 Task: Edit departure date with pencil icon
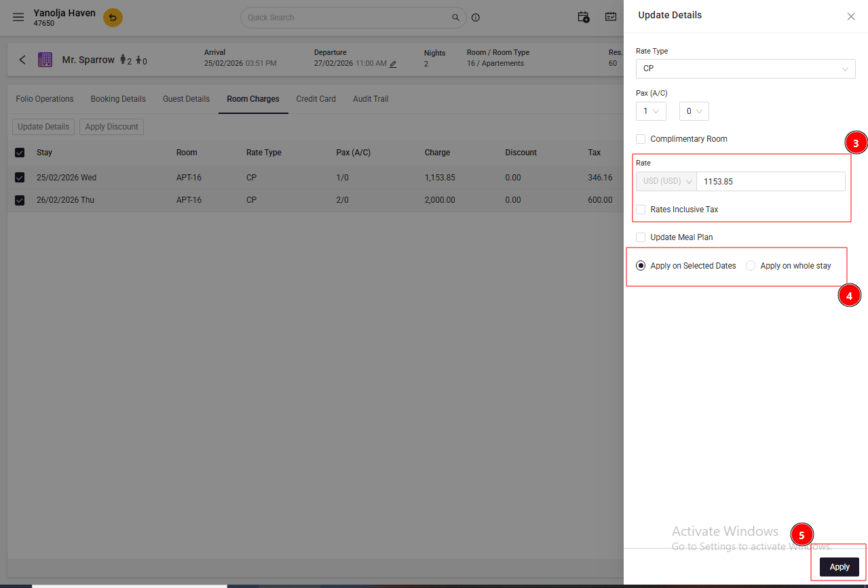point(393,64)
